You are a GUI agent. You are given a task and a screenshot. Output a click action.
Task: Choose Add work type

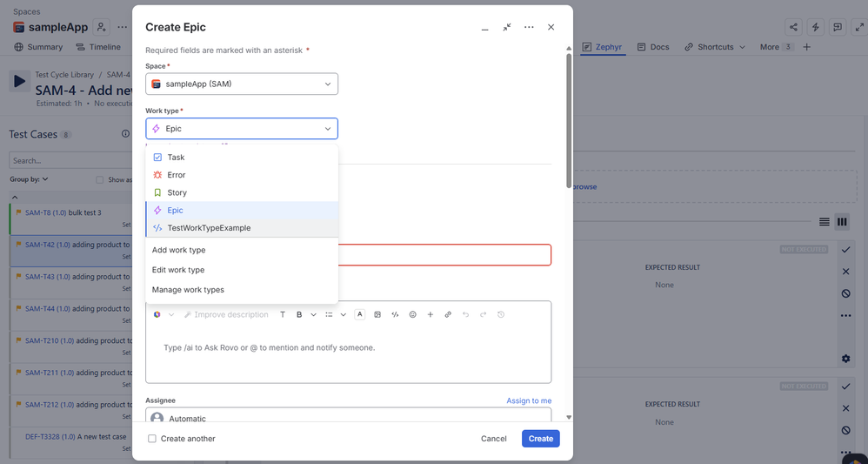click(x=242, y=250)
